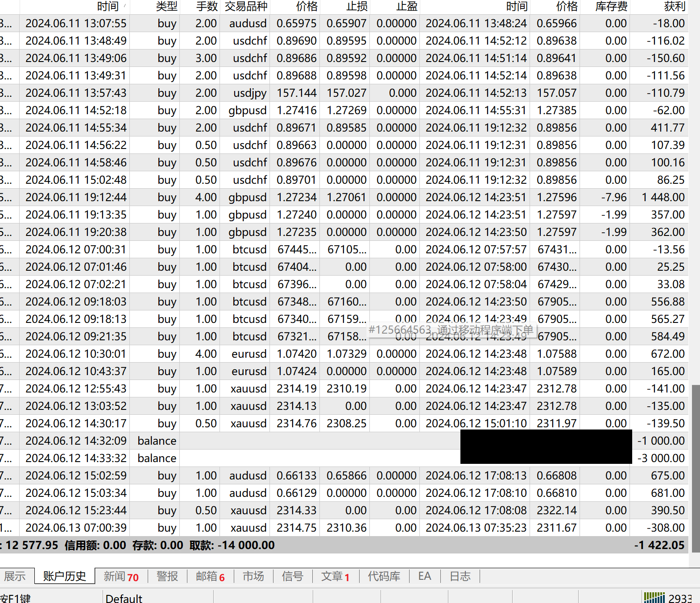Viewport: 700px width, 603px height.
Task: Select row with open time 2024.06.11 13:07:55
Action: (344, 23)
